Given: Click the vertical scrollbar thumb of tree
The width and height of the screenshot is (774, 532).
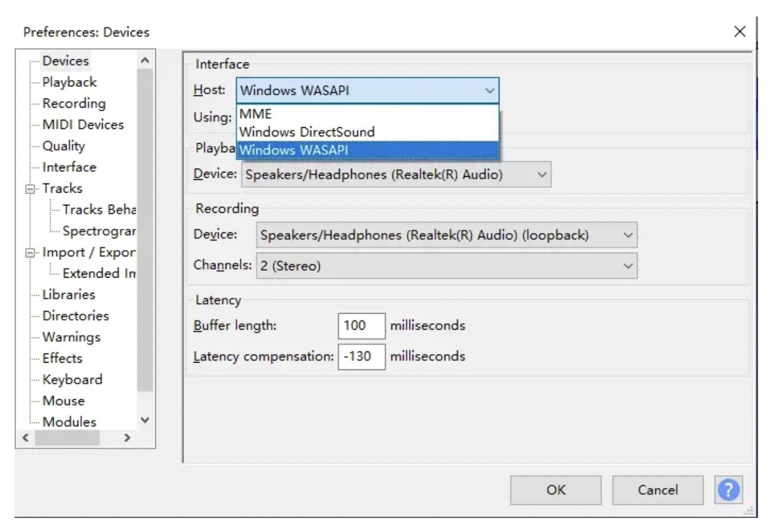Looking at the screenshot, I should (x=145, y=230).
